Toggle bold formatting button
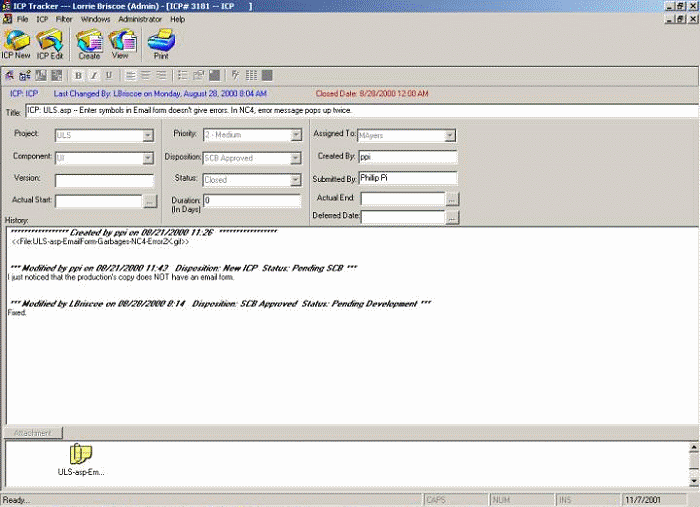 point(77,75)
